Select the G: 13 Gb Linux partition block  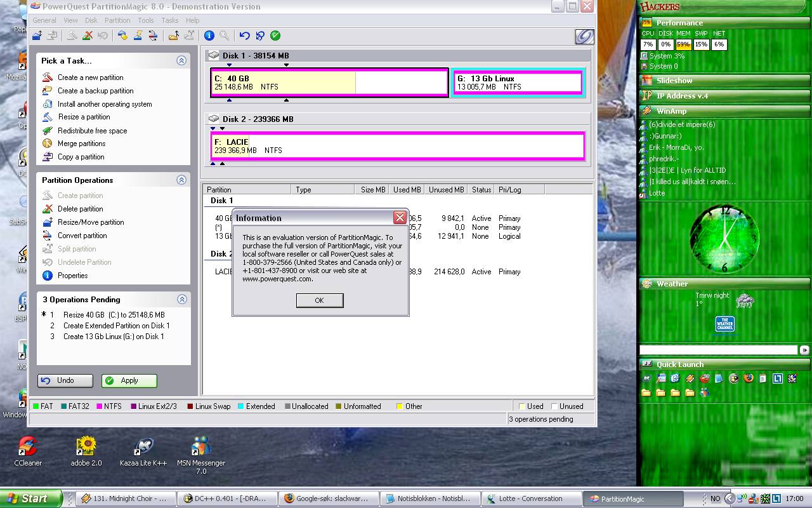coord(518,83)
